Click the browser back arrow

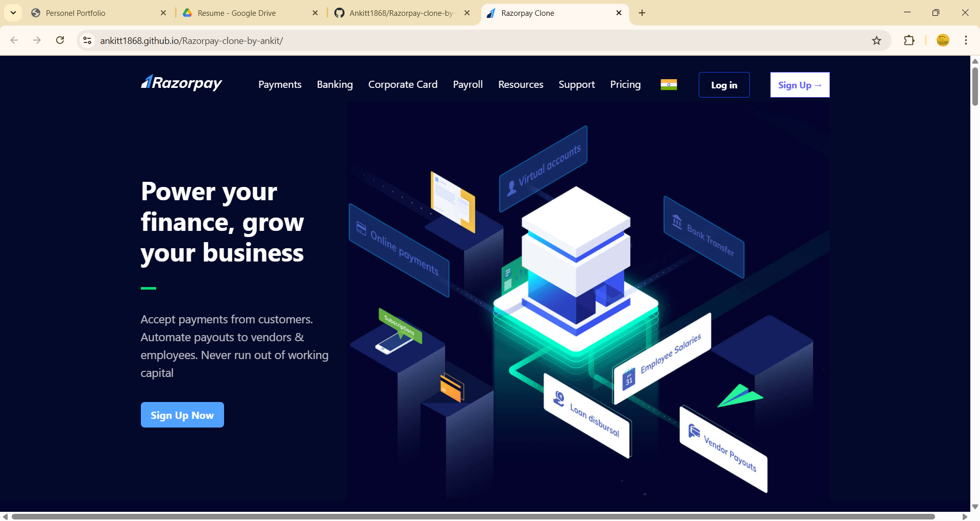click(14, 40)
